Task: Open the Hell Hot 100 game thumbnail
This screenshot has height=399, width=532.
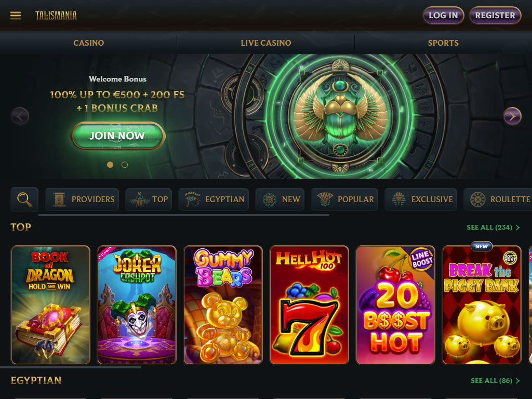Action: pyautogui.click(x=309, y=305)
